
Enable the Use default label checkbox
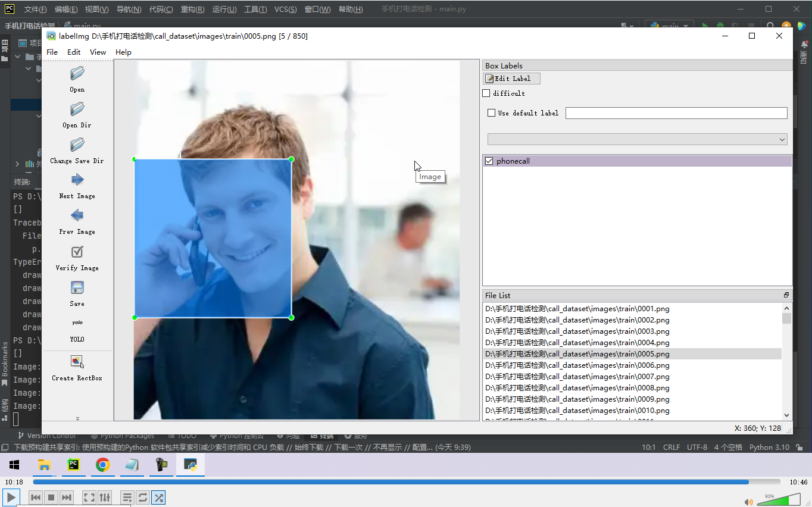(x=491, y=113)
